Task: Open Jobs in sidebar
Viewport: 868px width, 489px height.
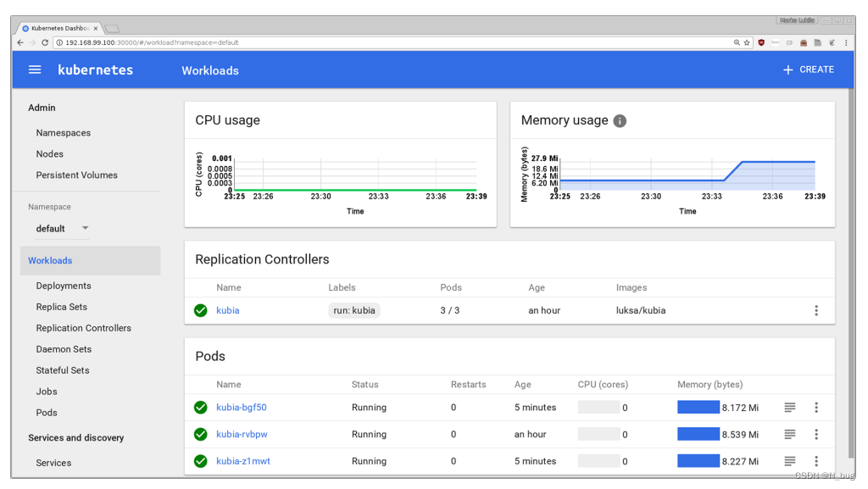Action: point(47,391)
